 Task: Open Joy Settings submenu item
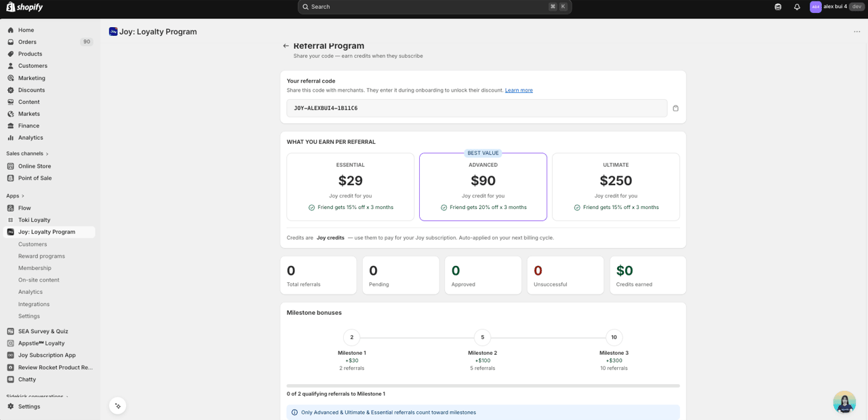pos(29,316)
